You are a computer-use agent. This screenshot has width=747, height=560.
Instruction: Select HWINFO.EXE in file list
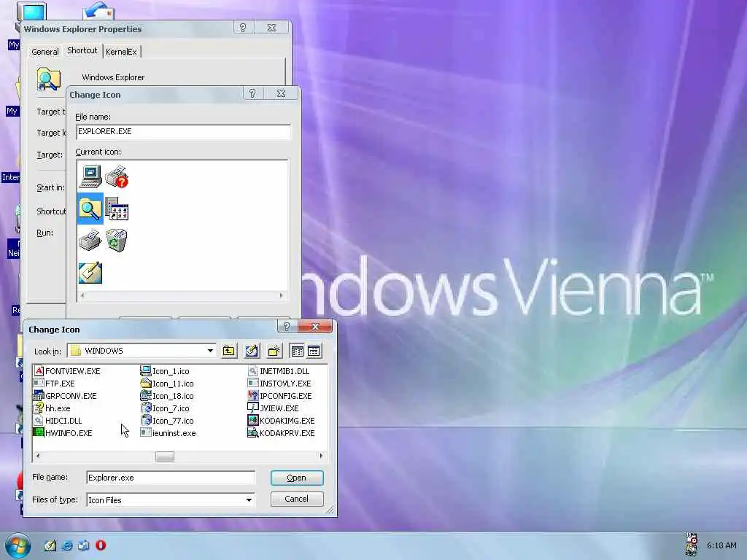point(63,433)
